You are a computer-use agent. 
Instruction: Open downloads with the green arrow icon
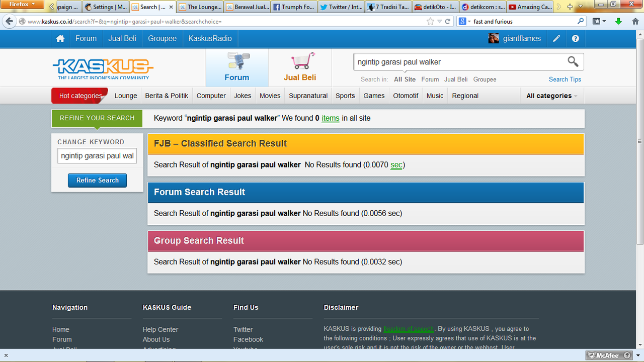click(619, 22)
